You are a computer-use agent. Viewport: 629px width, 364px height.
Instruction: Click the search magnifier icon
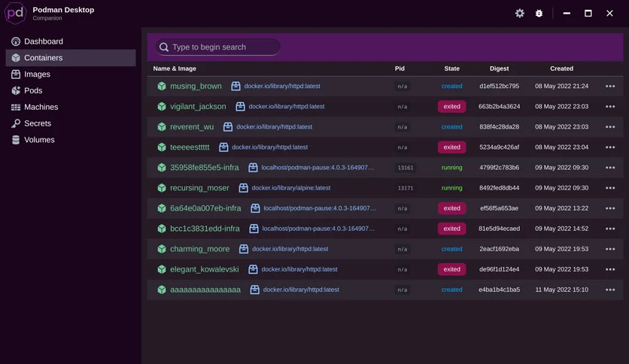click(x=164, y=47)
